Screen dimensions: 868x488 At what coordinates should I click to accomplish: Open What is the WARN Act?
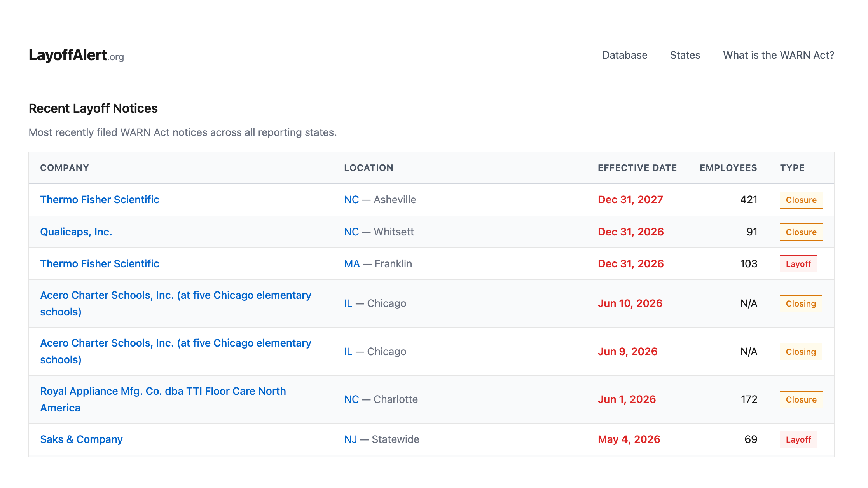pos(778,55)
